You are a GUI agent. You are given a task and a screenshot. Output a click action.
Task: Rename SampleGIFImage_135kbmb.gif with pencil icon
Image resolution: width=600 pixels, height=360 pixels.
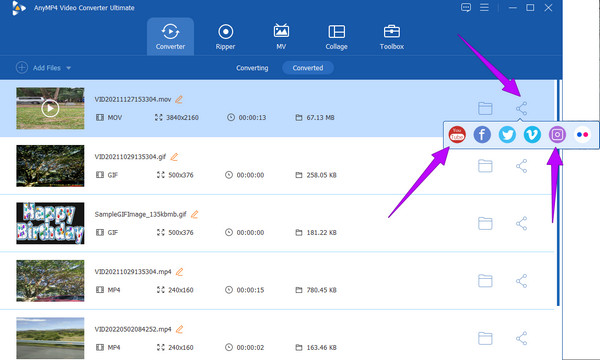point(194,214)
